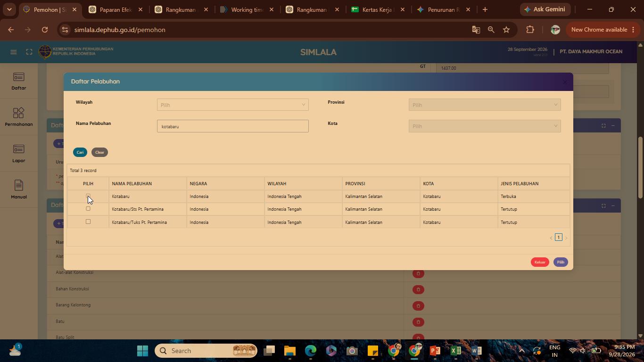Open the Lapor sidebar icon
644x362 pixels.
point(19,154)
